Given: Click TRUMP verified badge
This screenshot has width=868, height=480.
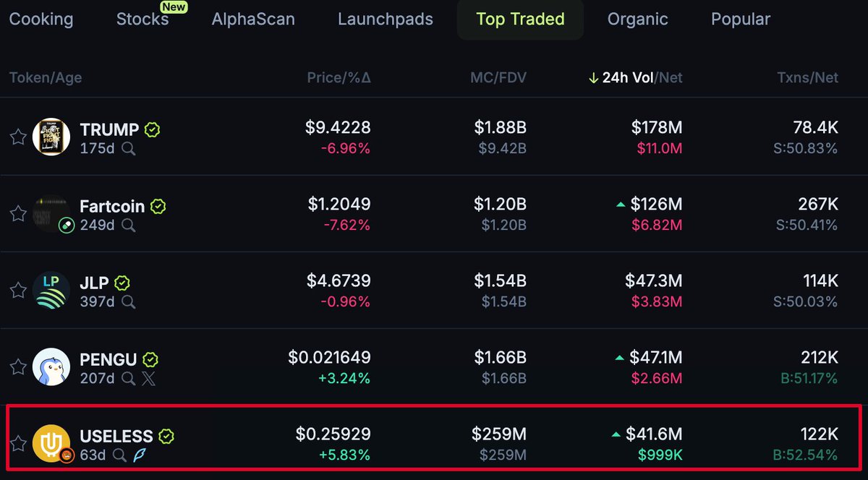Looking at the screenshot, I should click(152, 130).
